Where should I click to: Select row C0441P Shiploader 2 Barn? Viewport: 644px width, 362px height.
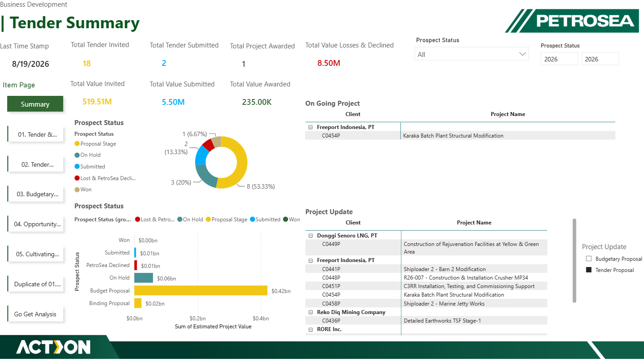click(x=426, y=269)
